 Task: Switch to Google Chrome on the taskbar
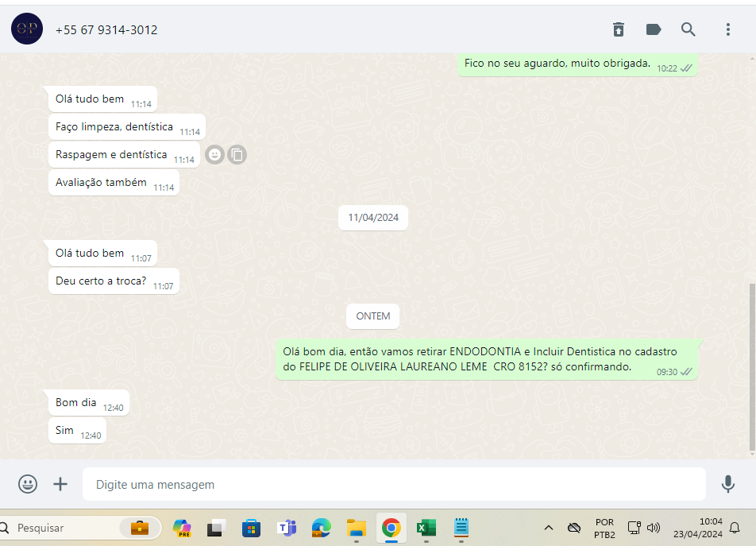pyautogui.click(x=391, y=529)
